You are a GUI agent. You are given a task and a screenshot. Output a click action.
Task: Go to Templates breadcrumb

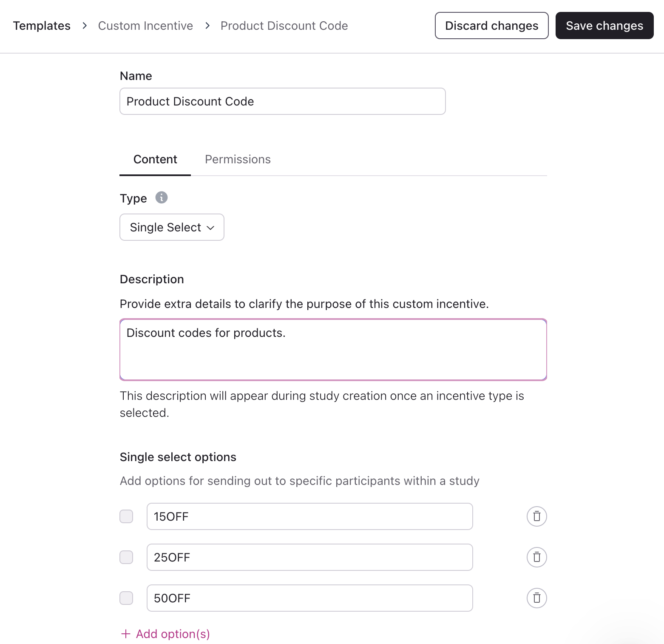(42, 26)
